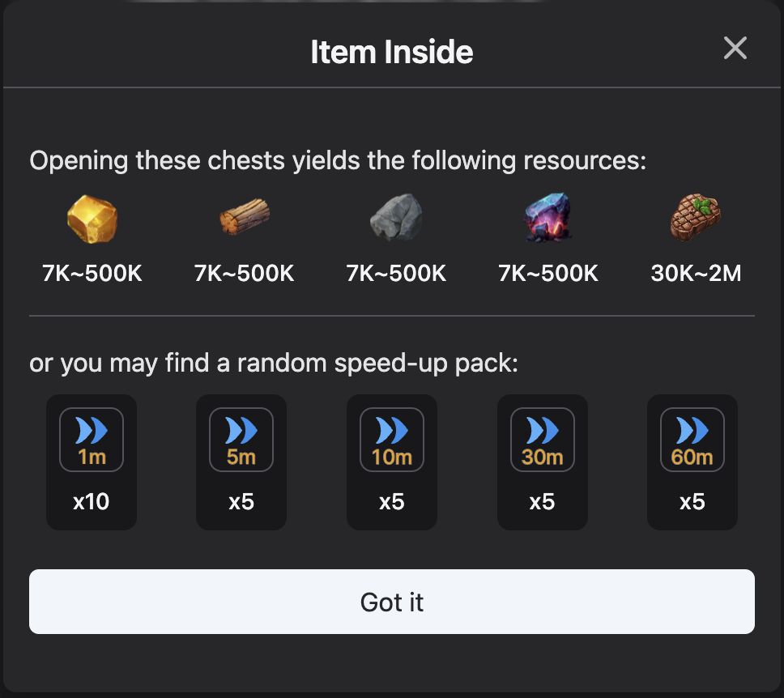Click the 30K~2M meat quantity label

[x=696, y=274]
